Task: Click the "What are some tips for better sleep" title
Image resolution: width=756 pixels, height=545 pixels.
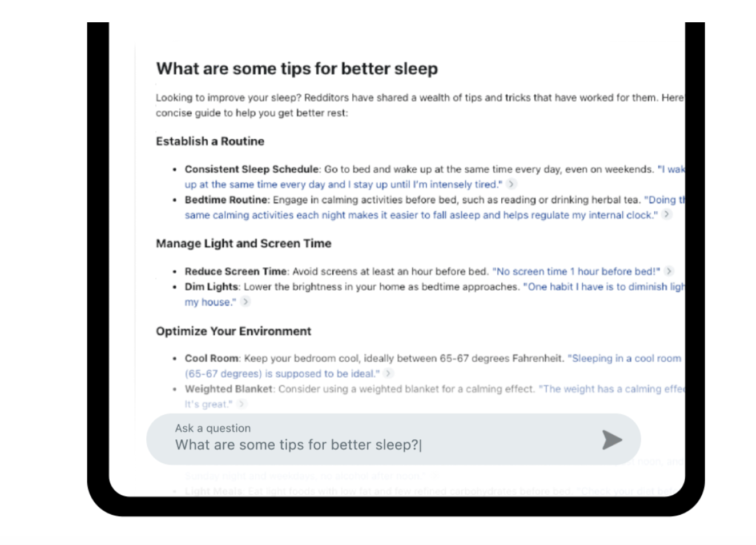Action: (297, 69)
